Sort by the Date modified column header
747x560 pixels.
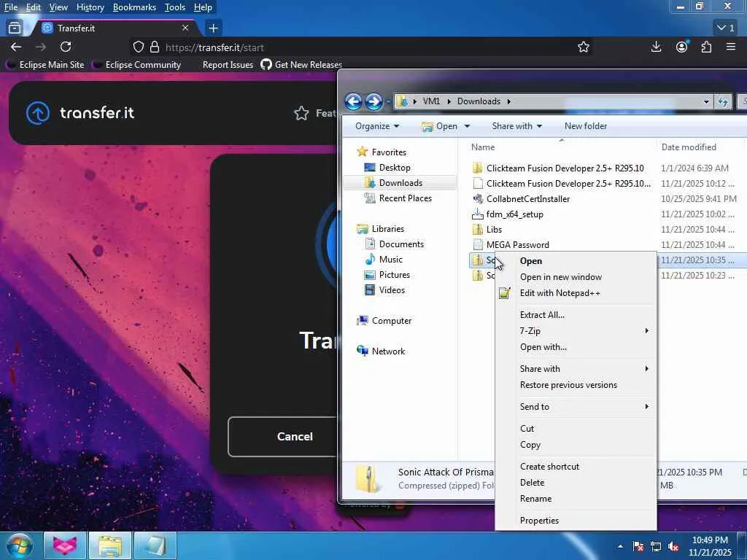pos(689,147)
